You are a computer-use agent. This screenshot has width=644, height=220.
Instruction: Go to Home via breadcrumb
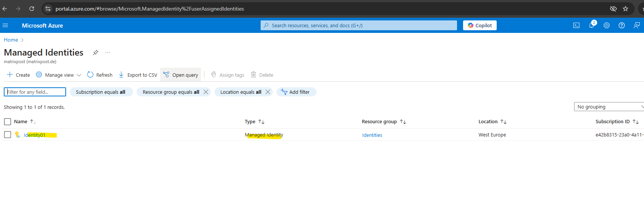pyautogui.click(x=11, y=40)
